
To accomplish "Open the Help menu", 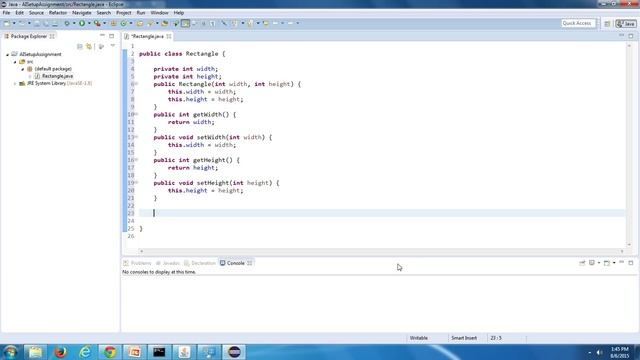I will 178,13.
